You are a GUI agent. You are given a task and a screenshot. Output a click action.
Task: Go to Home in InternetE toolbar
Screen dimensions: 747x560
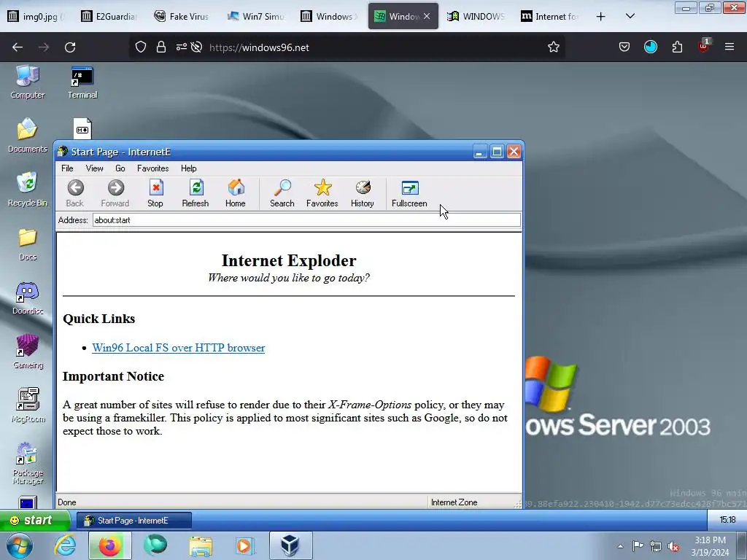(236, 192)
